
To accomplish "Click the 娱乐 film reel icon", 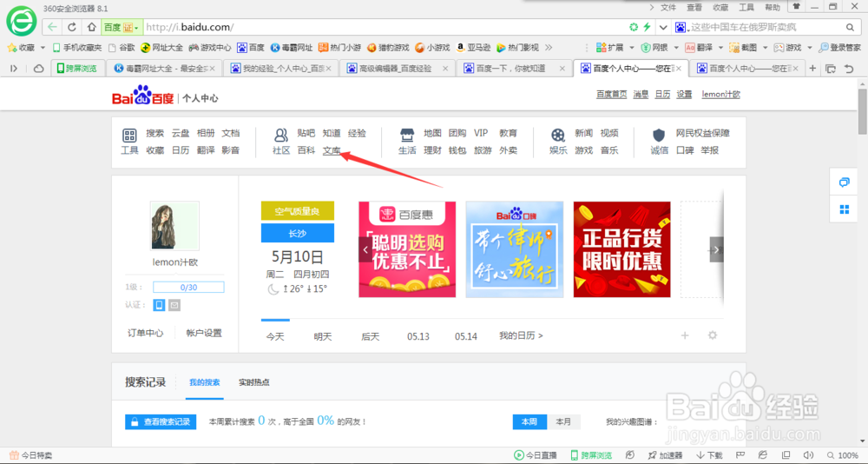I will click(x=558, y=135).
